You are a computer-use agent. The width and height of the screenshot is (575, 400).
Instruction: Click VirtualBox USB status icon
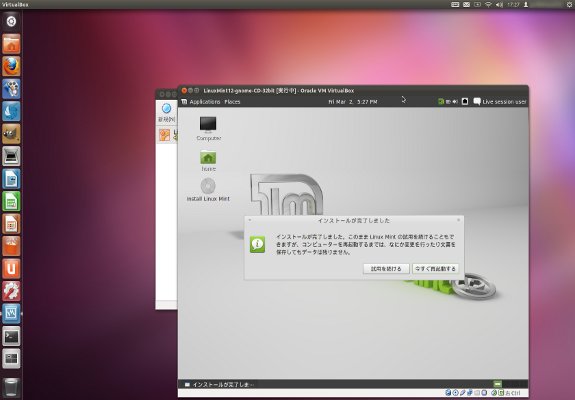(x=463, y=393)
